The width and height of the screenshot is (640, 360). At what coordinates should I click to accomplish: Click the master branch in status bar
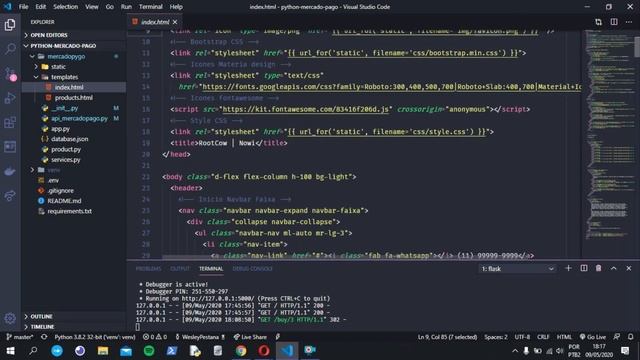coord(20,337)
